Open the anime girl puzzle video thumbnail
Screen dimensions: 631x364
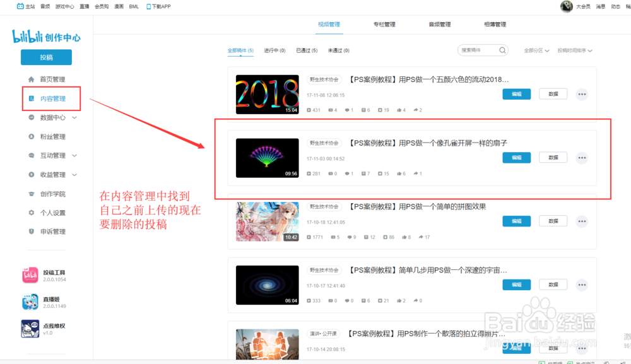267,221
